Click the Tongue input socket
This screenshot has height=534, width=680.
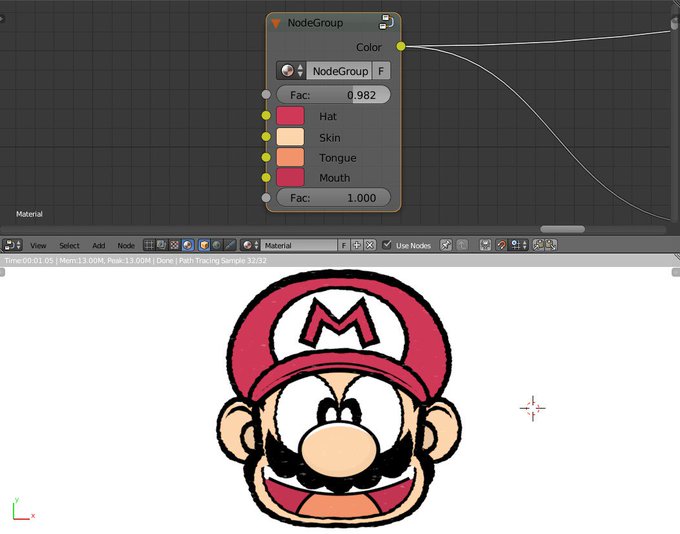coord(266,157)
